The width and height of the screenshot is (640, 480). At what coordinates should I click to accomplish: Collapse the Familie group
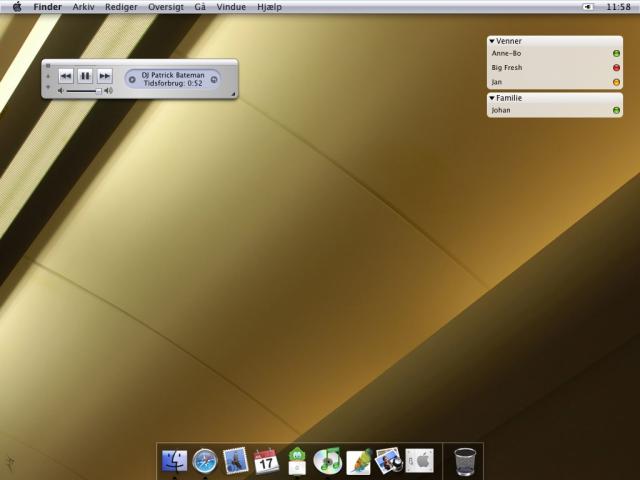[492, 98]
